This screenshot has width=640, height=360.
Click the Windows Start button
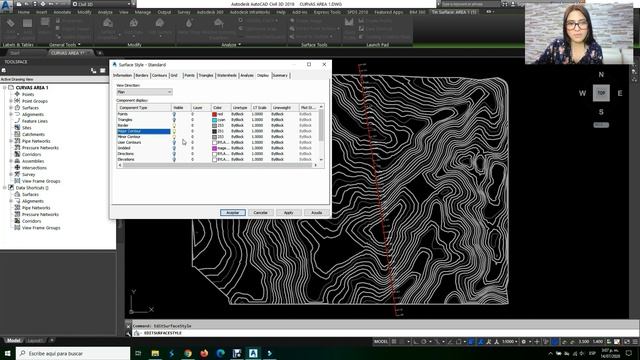(7, 353)
